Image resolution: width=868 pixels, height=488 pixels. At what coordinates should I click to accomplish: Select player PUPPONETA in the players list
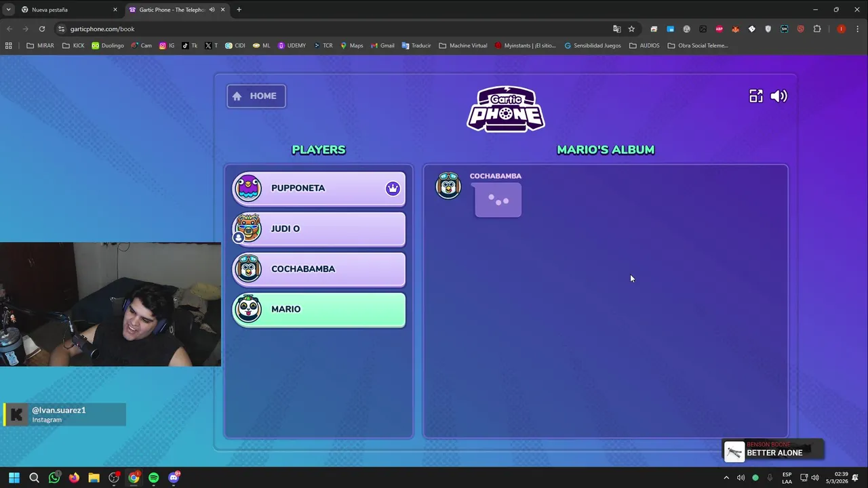point(319,188)
